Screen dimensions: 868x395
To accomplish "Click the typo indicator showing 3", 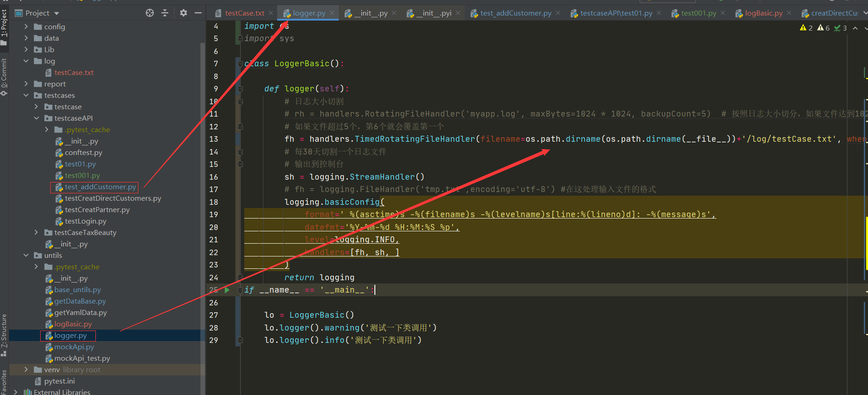I will pos(841,28).
